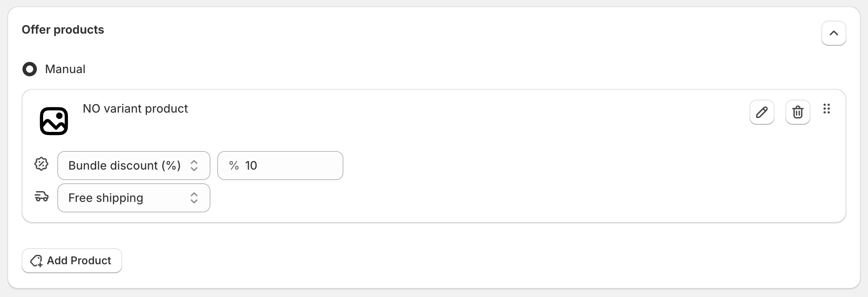Click the Add Product button
Viewport: 868px width, 297px height.
[72, 261]
